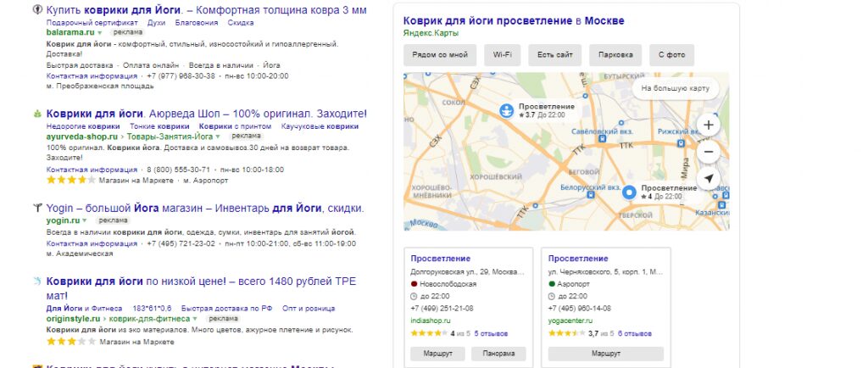This screenshot has width=868, height=368.
Task: Select the "Есть сайт" filter
Action: point(554,55)
